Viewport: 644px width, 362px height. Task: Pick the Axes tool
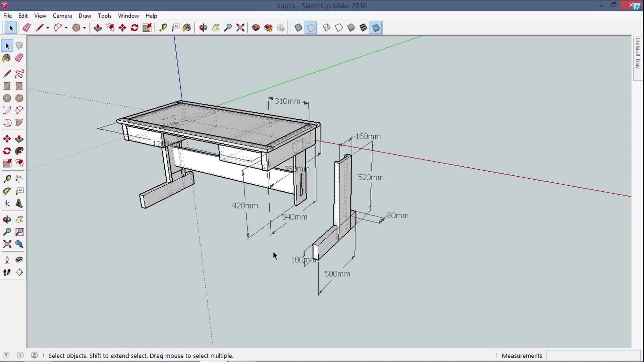tap(7, 204)
